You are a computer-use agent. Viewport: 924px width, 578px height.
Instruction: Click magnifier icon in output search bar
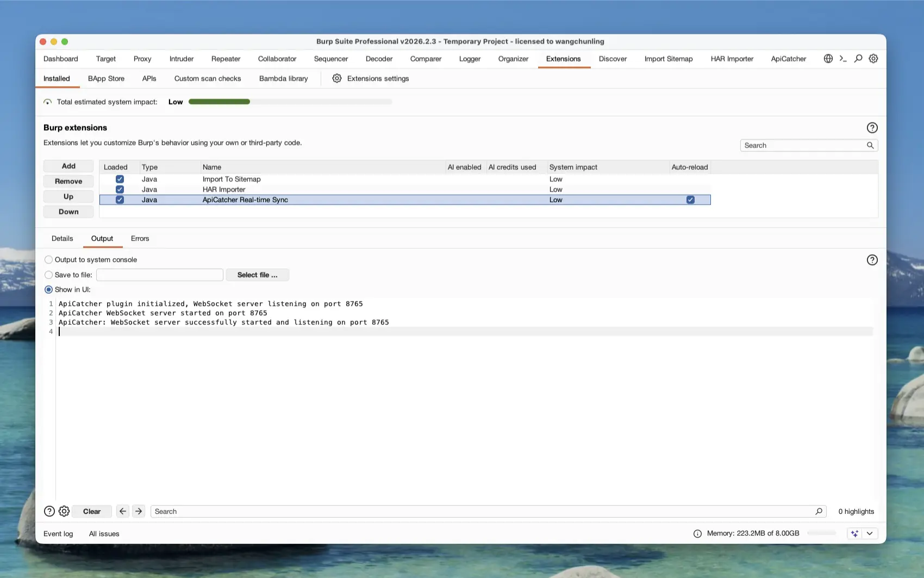[x=819, y=511]
